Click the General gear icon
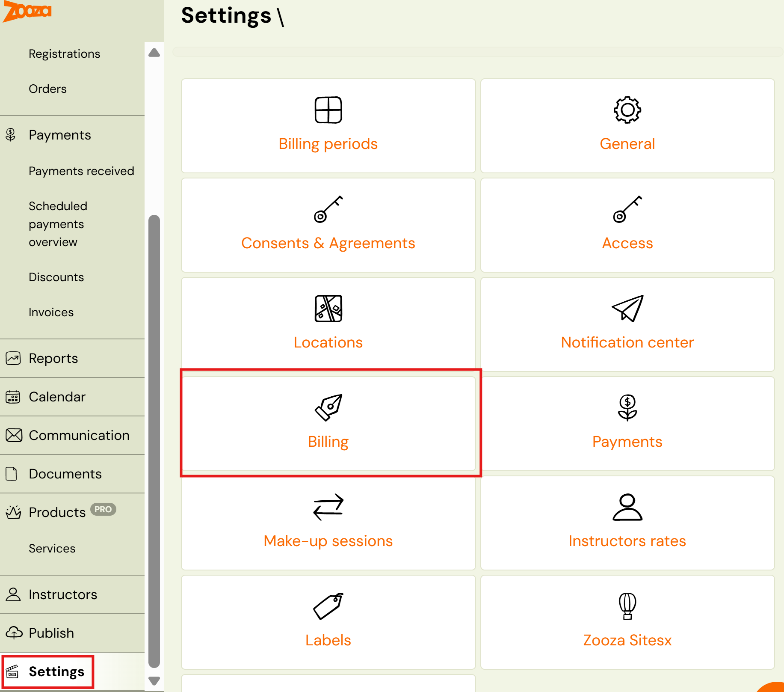 pyautogui.click(x=627, y=110)
